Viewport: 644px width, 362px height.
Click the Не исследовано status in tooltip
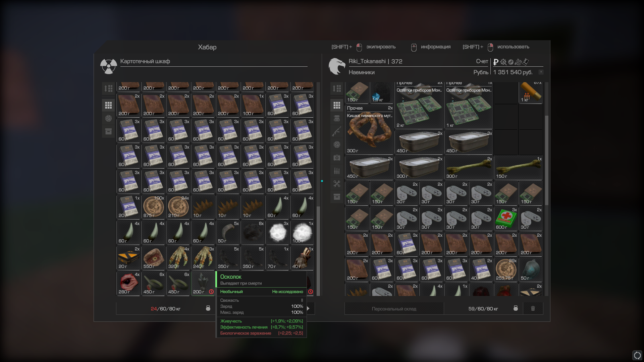point(287,292)
